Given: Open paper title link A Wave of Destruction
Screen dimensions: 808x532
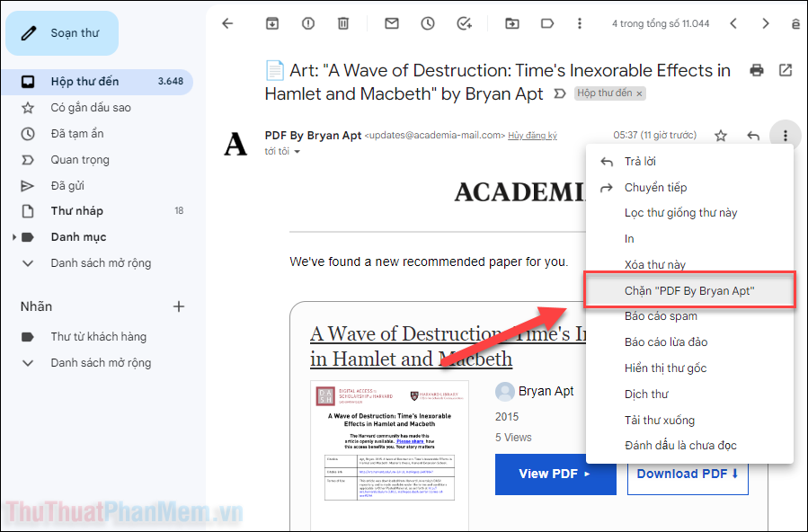Looking at the screenshot, I should click(448, 347).
